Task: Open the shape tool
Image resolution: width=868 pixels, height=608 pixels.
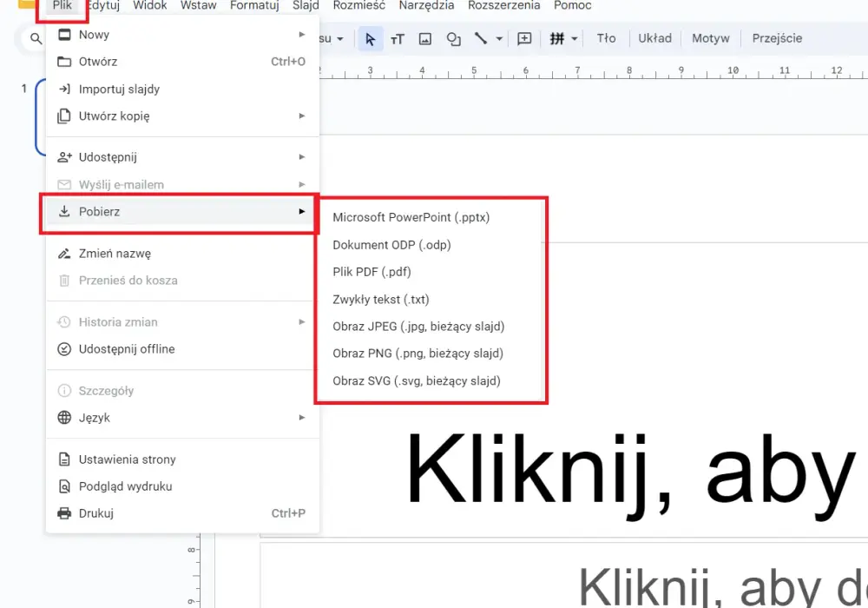Action: coord(453,39)
